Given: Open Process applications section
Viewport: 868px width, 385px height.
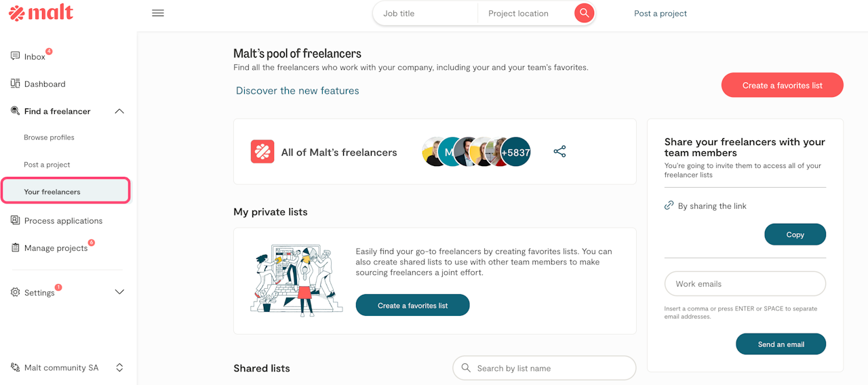Looking at the screenshot, I should (x=63, y=221).
